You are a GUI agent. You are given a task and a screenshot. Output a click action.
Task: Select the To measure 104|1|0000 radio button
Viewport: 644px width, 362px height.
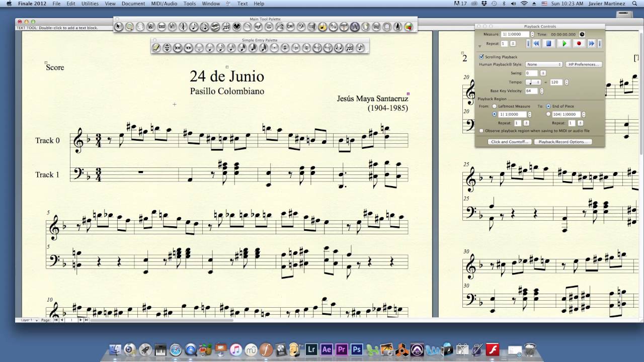[x=548, y=114]
